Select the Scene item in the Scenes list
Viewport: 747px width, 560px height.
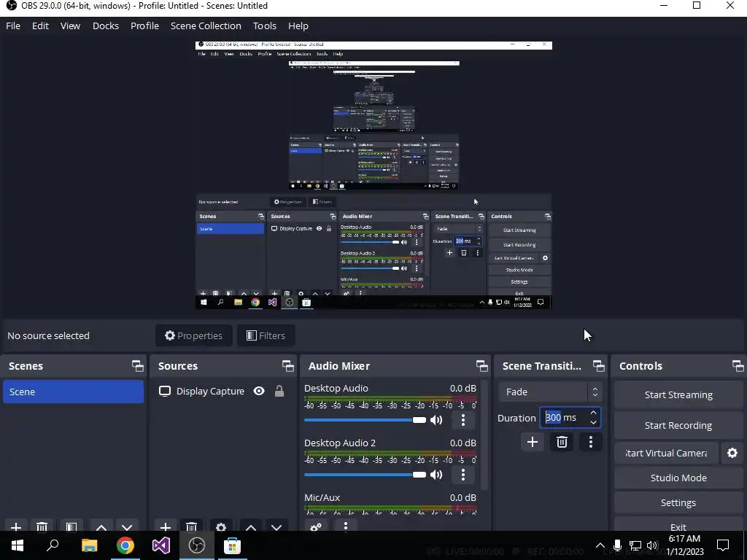(x=74, y=392)
